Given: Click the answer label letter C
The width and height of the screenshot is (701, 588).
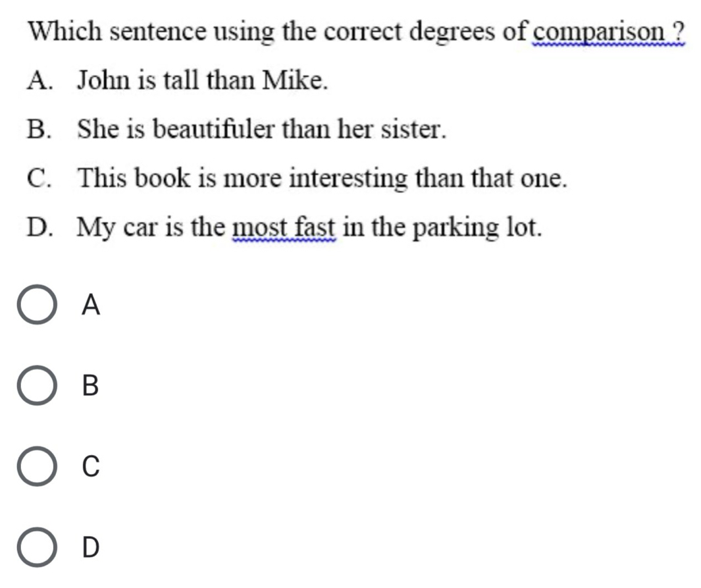Looking at the screenshot, I should [x=91, y=466].
